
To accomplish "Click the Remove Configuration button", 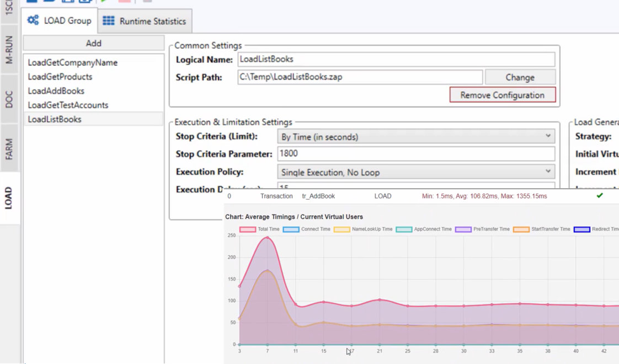I will tap(502, 95).
